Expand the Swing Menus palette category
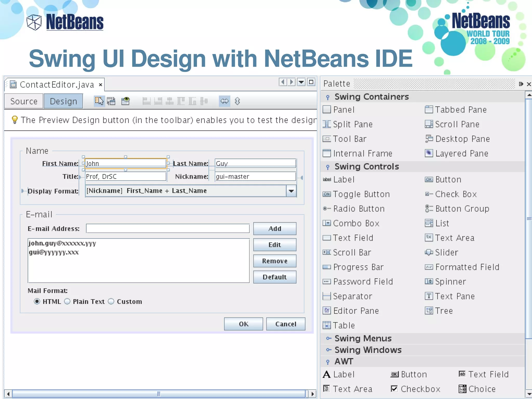The height and width of the screenshot is (399, 532). tap(329, 338)
